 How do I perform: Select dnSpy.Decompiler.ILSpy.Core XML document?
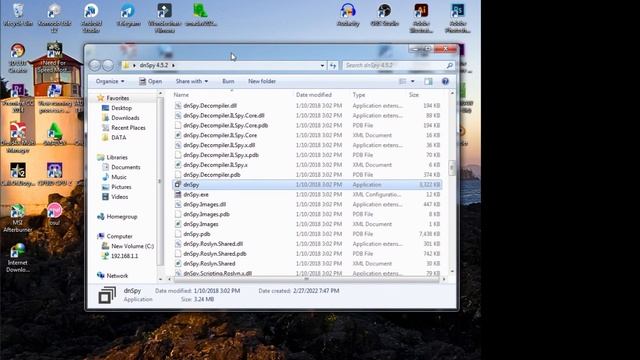[220, 135]
